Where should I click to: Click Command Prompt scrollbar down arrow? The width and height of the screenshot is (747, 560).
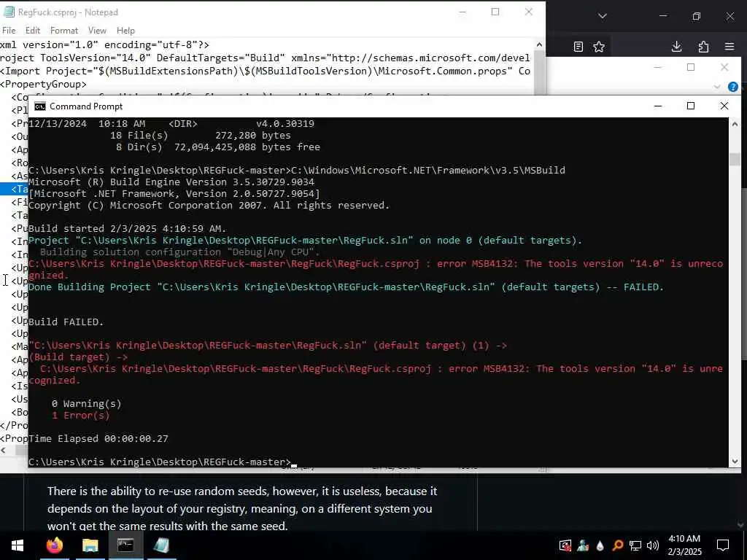(x=734, y=461)
